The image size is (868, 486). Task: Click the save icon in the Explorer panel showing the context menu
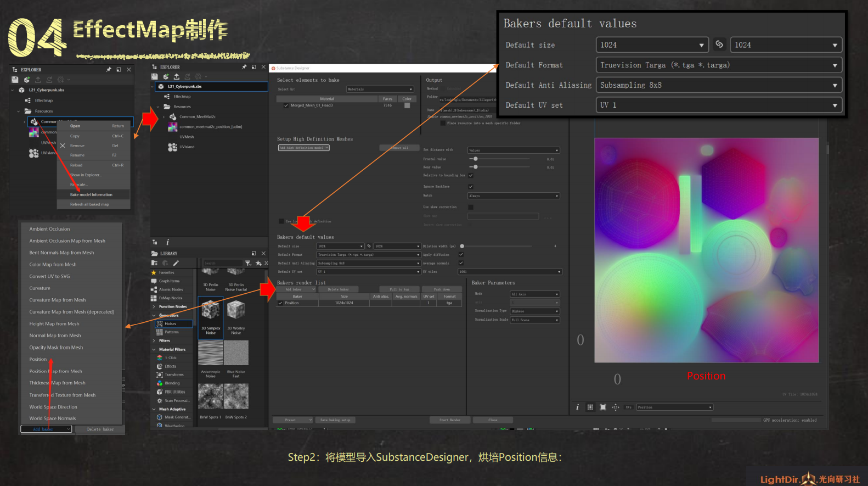tap(15, 80)
